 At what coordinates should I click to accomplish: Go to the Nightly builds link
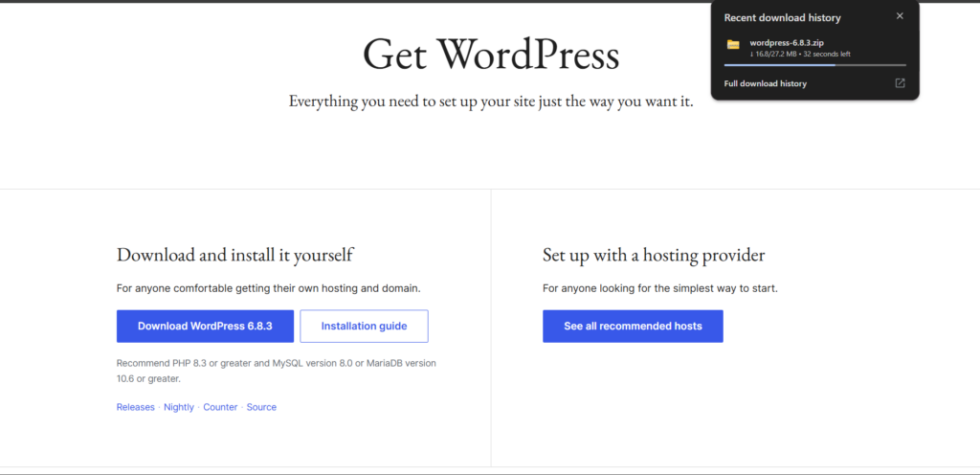179,407
